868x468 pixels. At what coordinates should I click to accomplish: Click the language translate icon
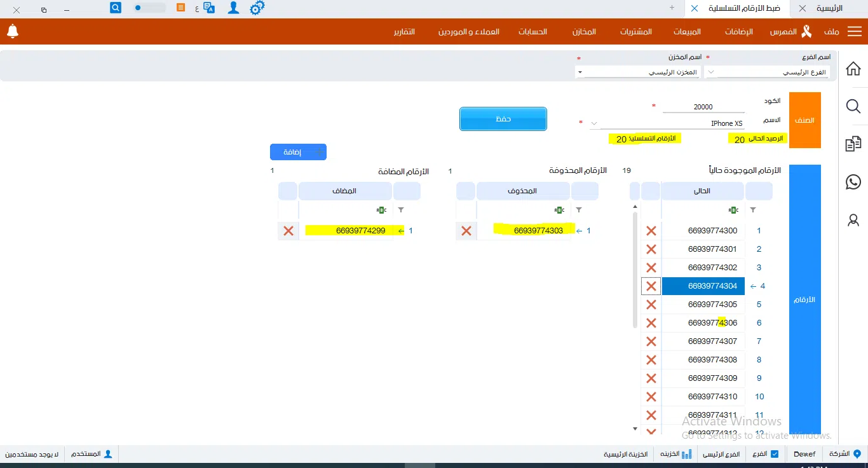(x=209, y=8)
